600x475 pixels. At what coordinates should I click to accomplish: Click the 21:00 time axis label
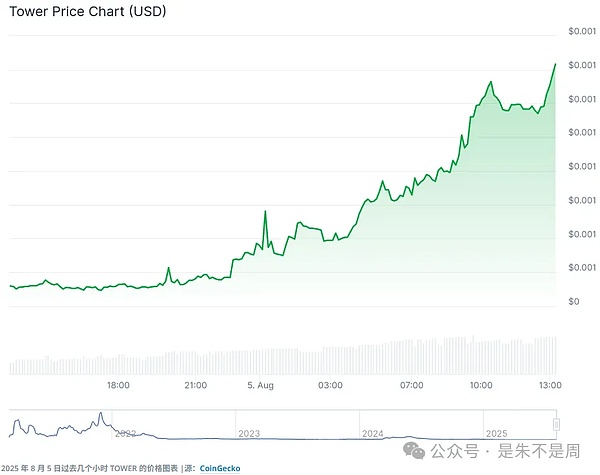[195, 384]
